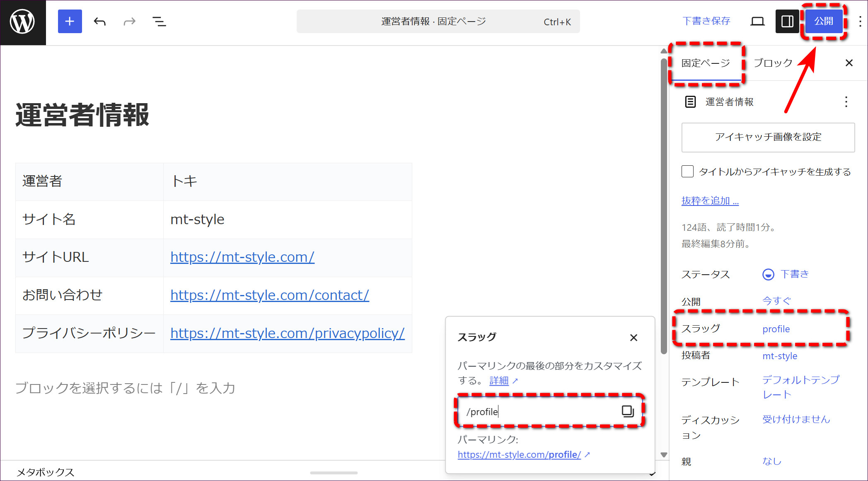Image resolution: width=868 pixels, height=481 pixels.
Task: Click the メタボックス resize handle bar
Action: 334,472
